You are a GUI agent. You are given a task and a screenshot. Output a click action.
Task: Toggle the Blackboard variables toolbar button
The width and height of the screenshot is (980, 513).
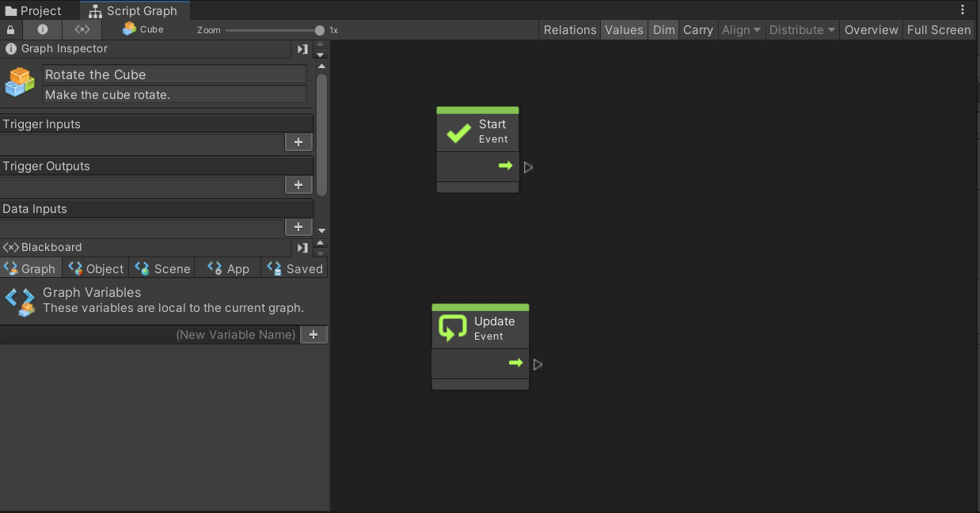click(x=82, y=29)
